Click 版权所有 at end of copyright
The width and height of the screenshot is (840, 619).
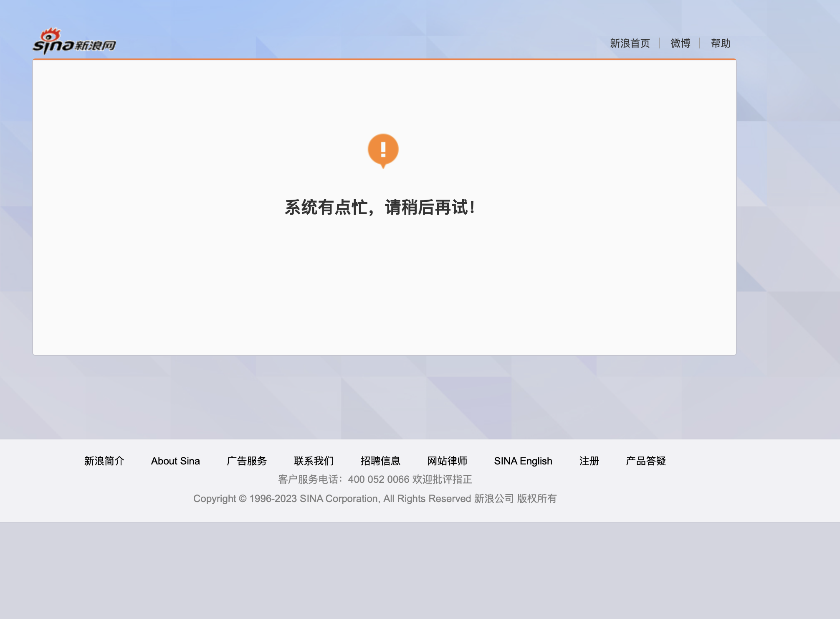pos(536,499)
